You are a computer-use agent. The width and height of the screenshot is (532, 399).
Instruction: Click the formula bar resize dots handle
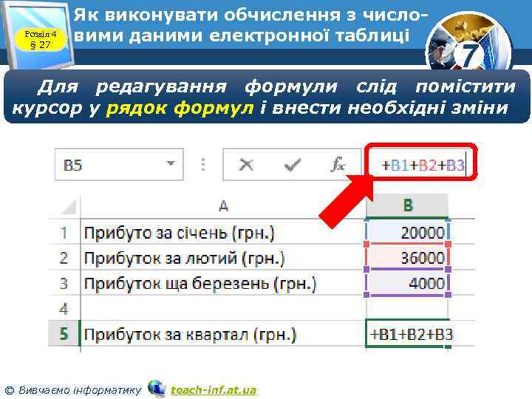[203, 164]
